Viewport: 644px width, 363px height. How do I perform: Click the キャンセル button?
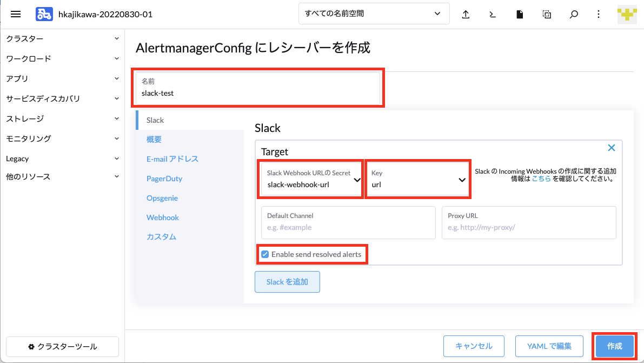[474, 346]
